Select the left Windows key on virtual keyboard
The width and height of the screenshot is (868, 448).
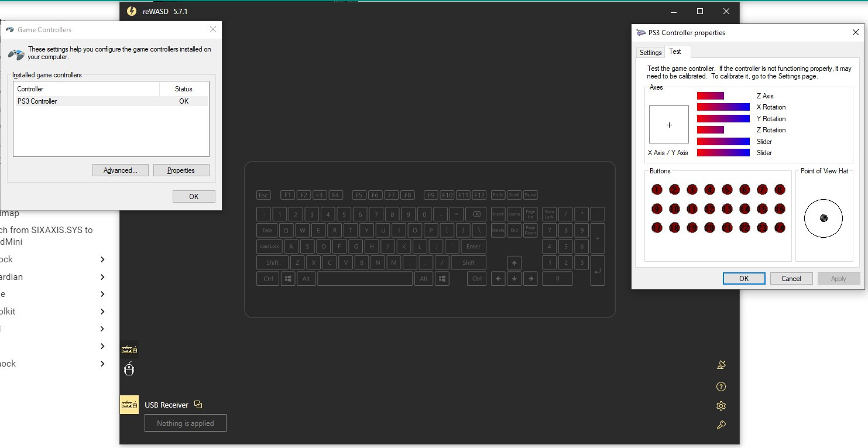coord(288,279)
